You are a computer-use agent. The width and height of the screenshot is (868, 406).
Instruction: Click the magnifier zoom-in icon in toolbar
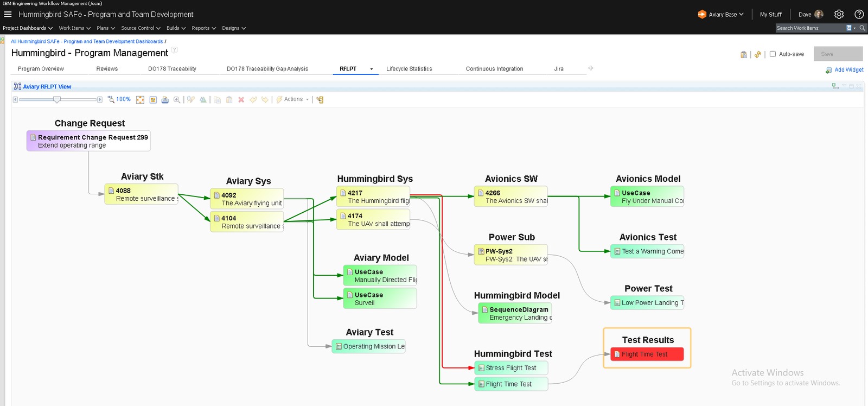tap(177, 100)
